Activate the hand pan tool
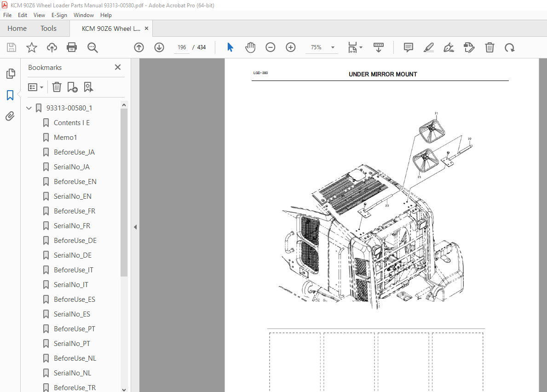 250,47
